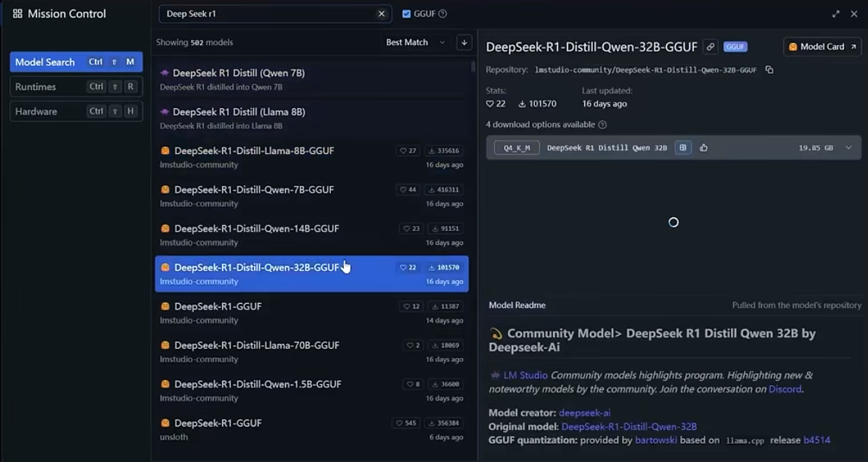The height and width of the screenshot is (462, 868).
Task: Open the Best Match sort dropdown
Action: [415, 43]
